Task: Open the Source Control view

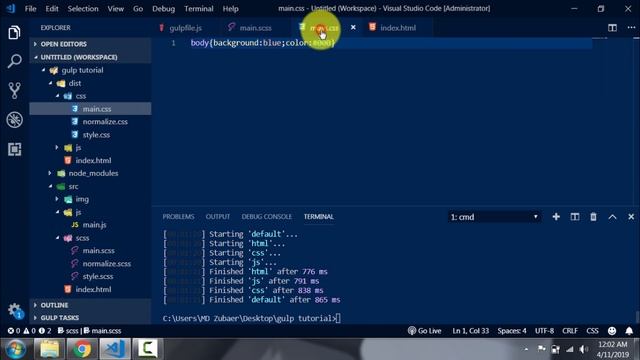Action: click(14, 90)
